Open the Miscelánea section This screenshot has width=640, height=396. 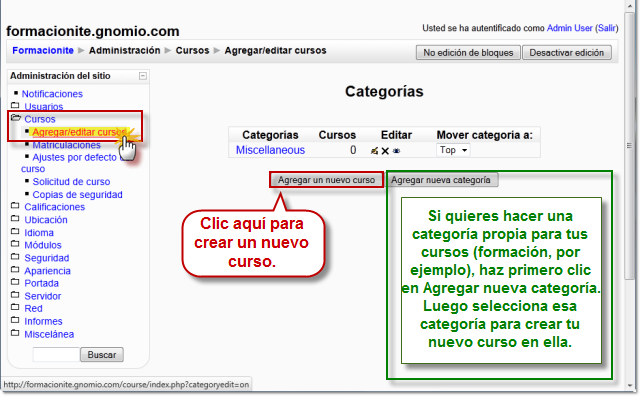tap(49, 334)
